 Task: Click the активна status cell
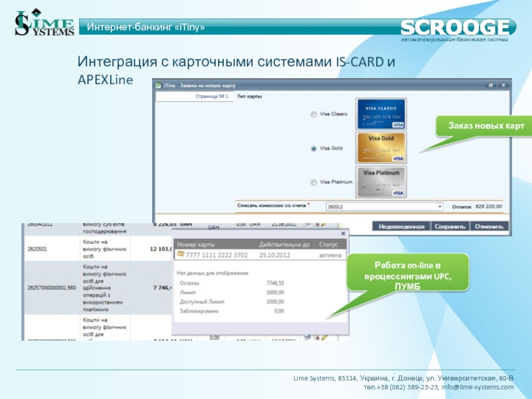pyautogui.click(x=330, y=255)
